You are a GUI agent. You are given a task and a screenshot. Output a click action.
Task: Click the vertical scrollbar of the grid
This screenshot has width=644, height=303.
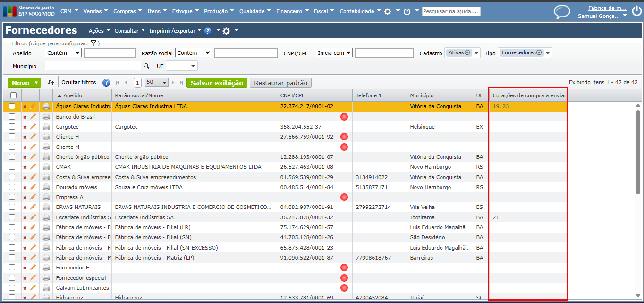click(x=638, y=151)
